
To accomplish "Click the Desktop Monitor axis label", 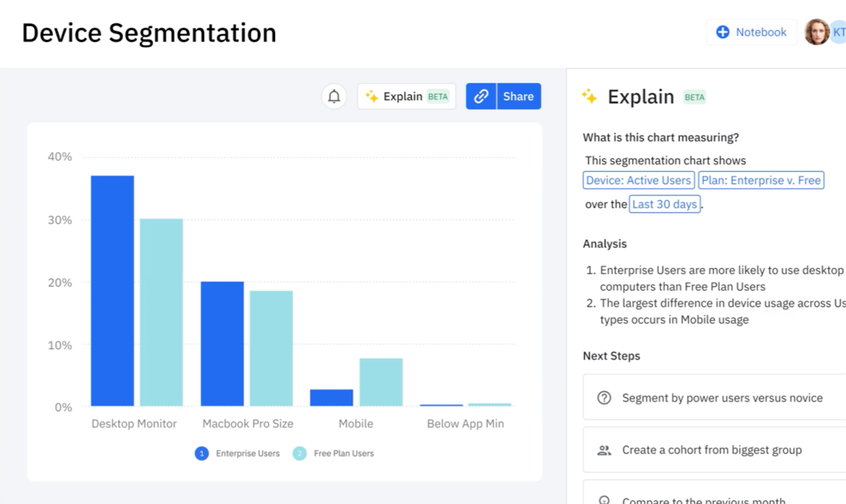I will 134,424.
